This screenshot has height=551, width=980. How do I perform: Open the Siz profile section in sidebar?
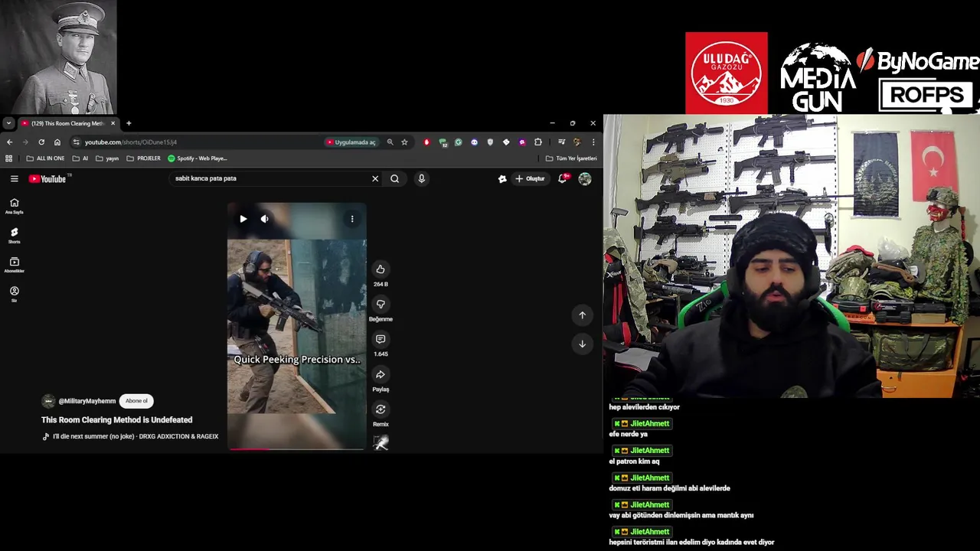14,294
